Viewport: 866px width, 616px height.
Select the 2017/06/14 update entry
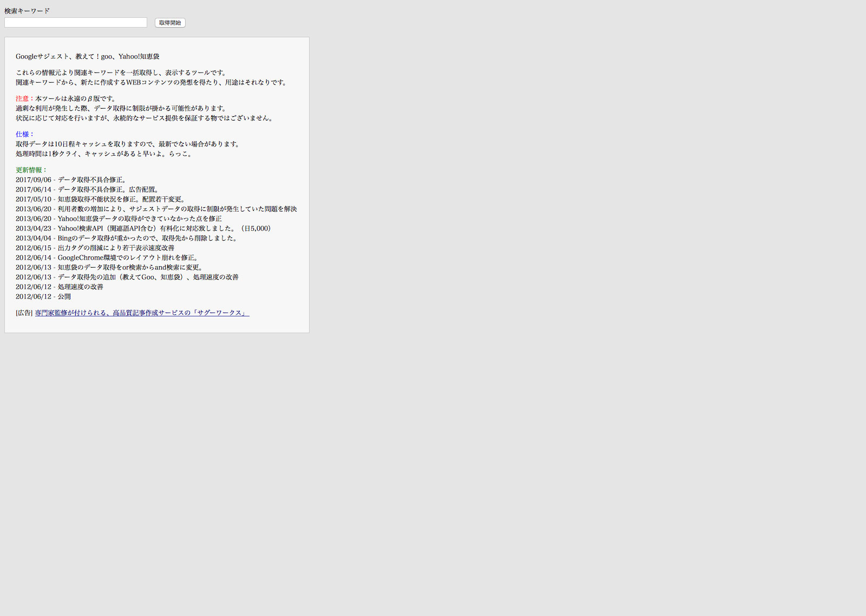88,190
